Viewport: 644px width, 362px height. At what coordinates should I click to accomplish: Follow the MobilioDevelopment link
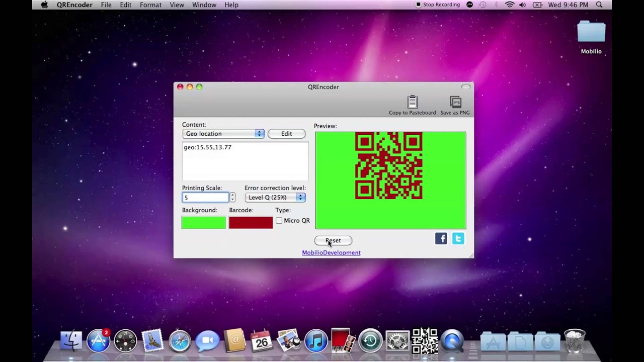[x=331, y=252]
